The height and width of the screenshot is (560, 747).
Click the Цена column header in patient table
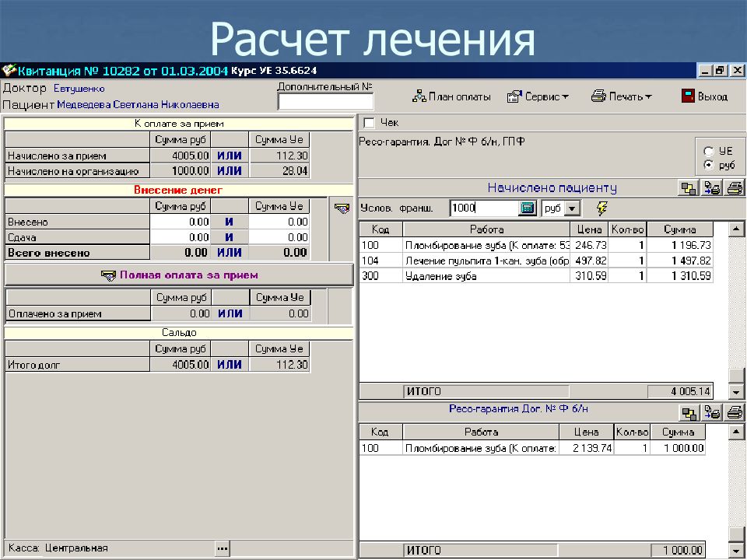(x=589, y=229)
